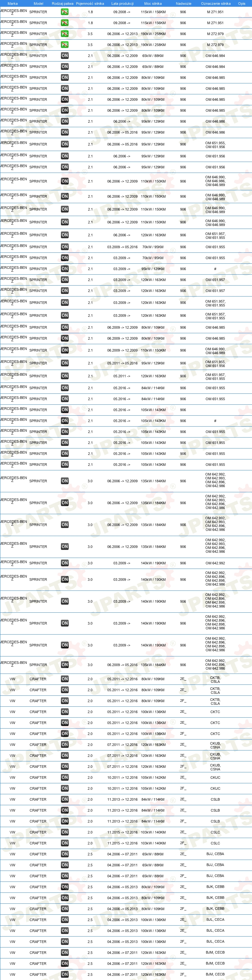Click the Oznaczenie silnika column header
The height and width of the screenshot is (980, 252).
(x=216, y=4)
